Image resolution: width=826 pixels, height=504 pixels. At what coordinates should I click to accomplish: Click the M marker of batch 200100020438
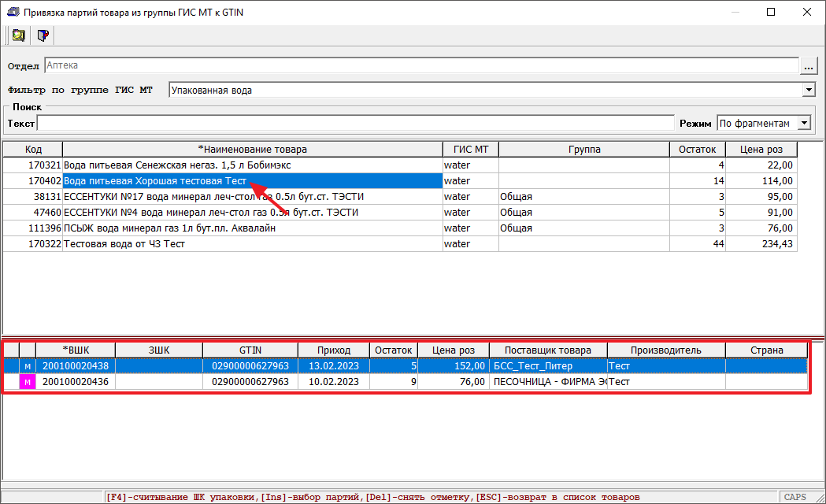point(28,366)
